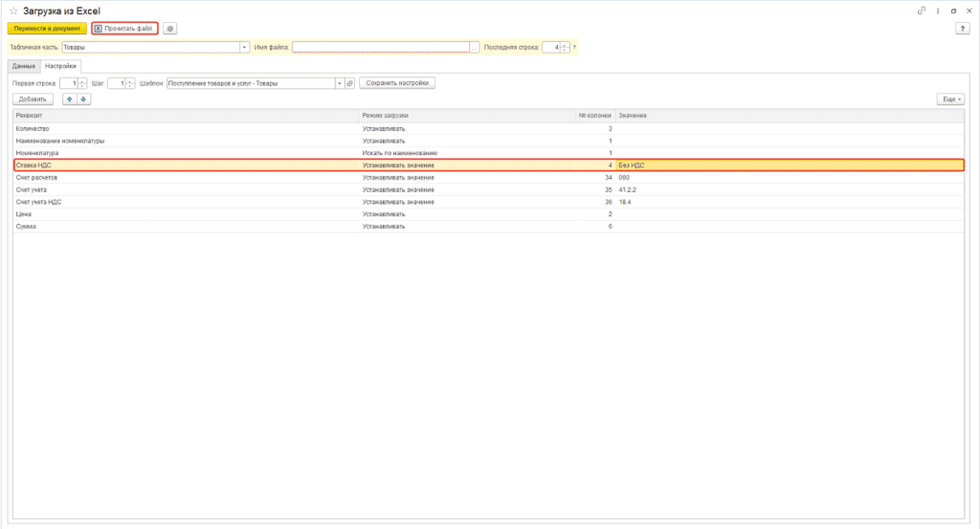
Task: Open the Еще dropdown menu
Action: pos(950,99)
